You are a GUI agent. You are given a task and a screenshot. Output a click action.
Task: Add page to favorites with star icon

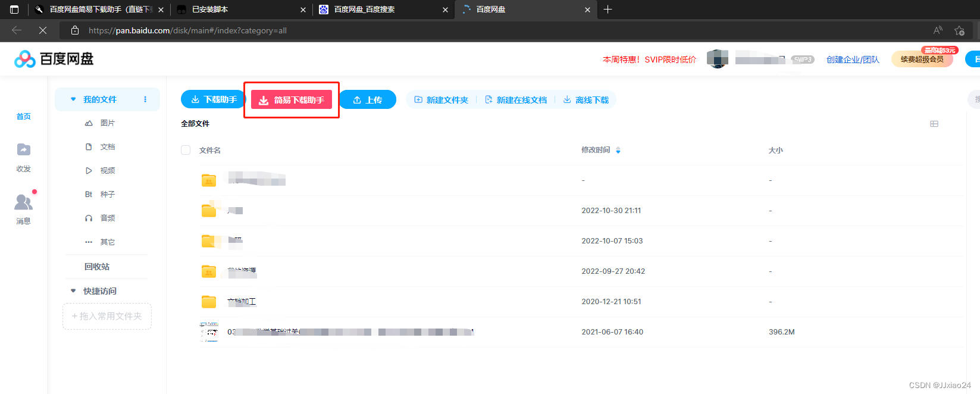click(x=959, y=30)
